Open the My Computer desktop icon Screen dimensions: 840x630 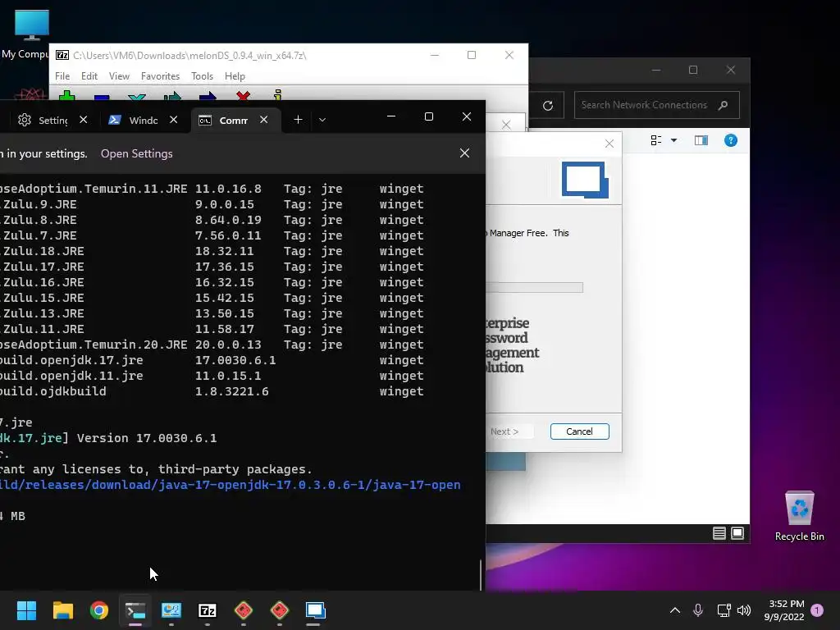point(28,34)
